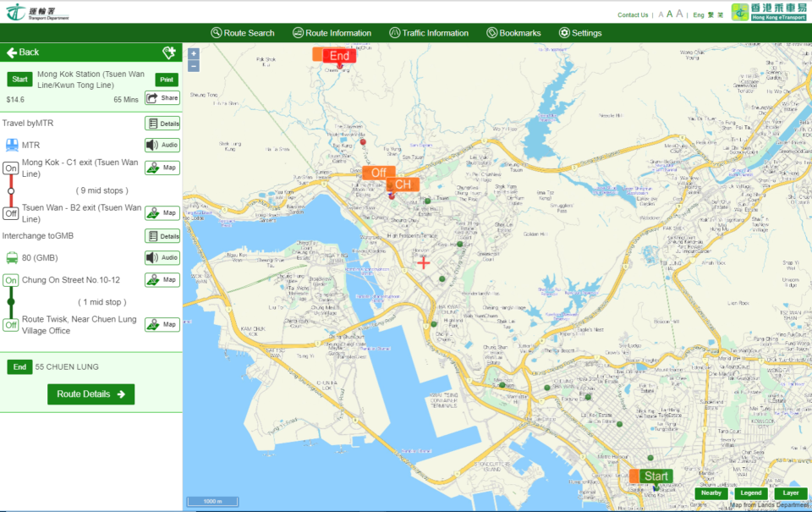
Task: Open Details for Travel by MTR
Action: point(162,124)
